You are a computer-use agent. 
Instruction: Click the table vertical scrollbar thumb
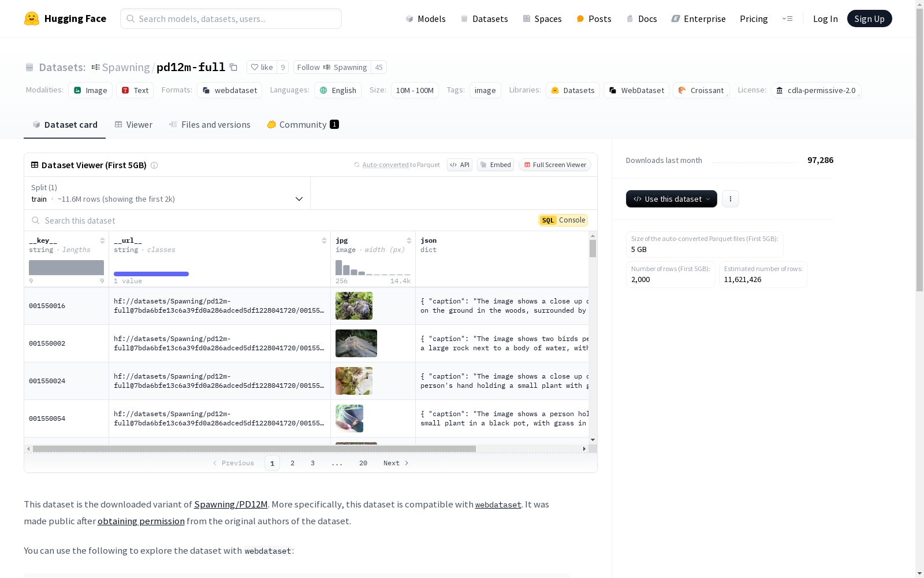593,249
